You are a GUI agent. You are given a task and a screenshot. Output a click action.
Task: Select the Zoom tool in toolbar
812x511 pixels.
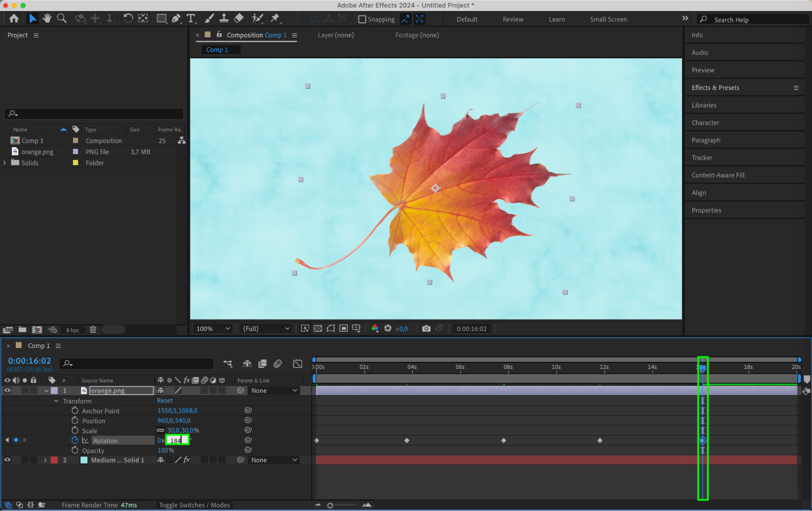coord(62,18)
